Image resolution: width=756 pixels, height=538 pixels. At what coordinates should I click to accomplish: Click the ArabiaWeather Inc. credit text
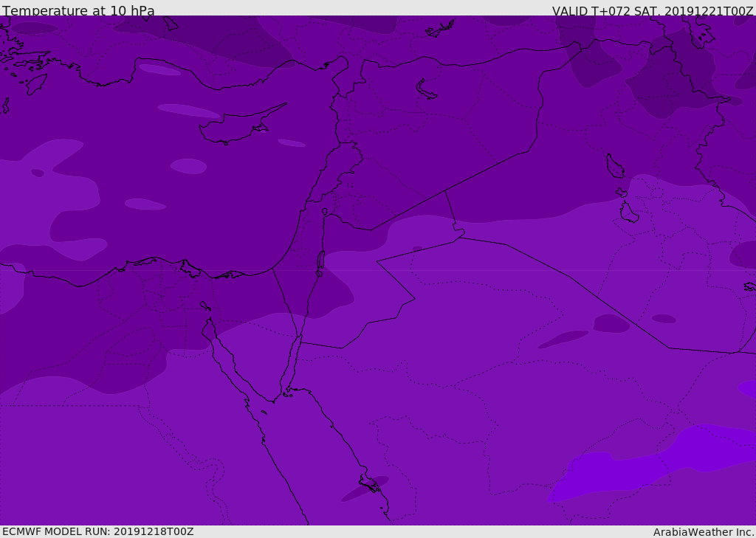703,532
